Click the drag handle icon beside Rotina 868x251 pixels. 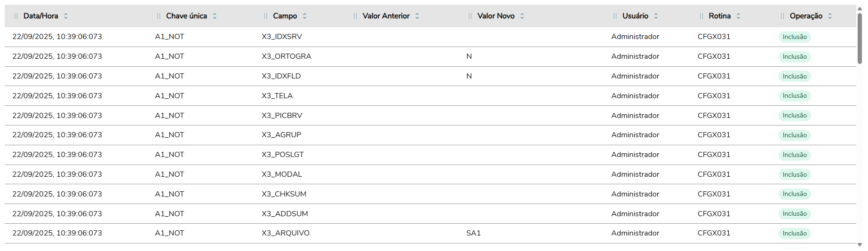[x=701, y=16]
